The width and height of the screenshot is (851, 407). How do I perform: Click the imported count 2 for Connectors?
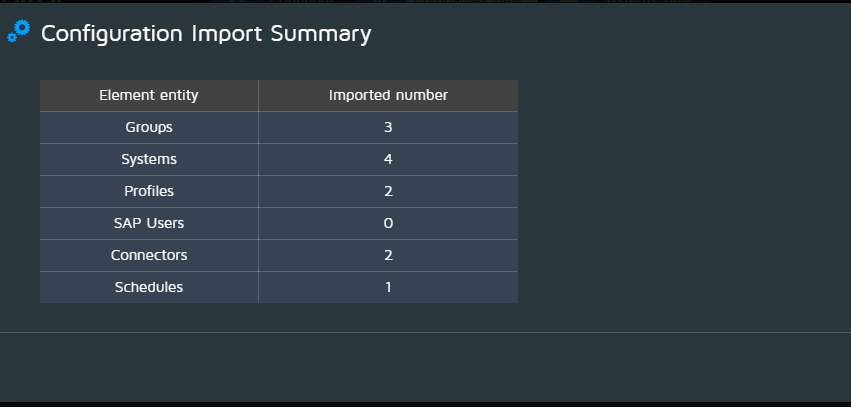pyautogui.click(x=388, y=256)
